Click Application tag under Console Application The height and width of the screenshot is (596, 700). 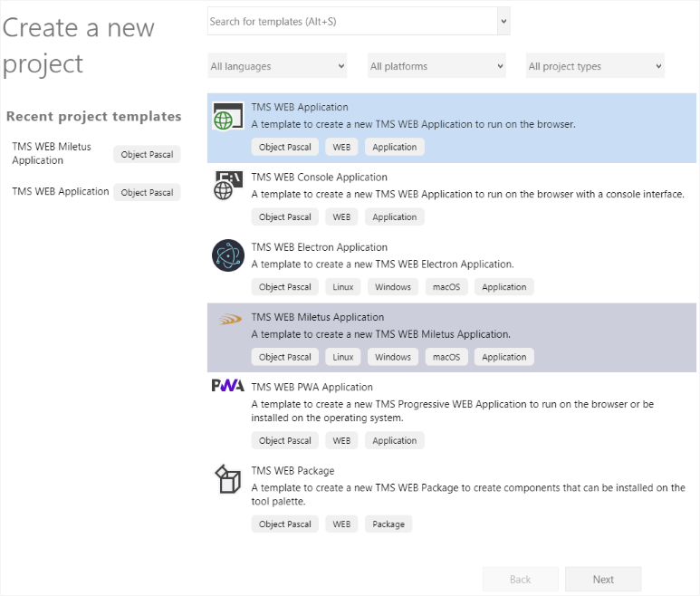[395, 217]
